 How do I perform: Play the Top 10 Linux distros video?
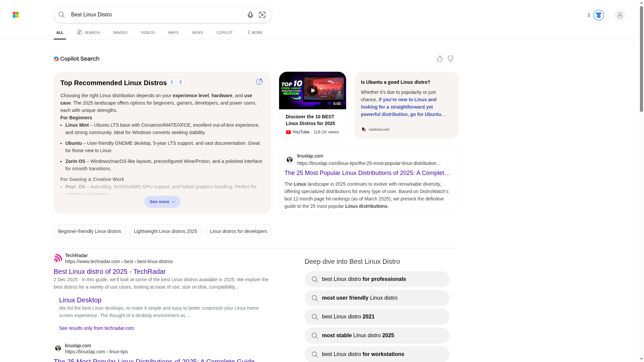pyautogui.click(x=313, y=90)
